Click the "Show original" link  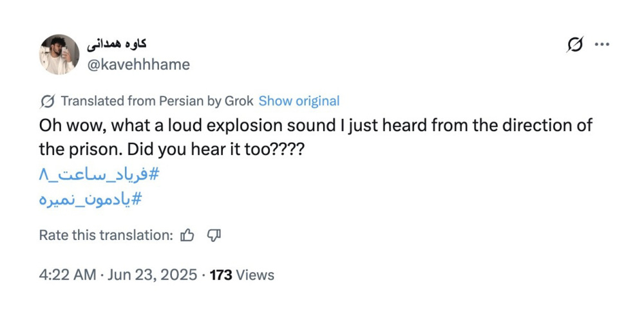[x=299, y=101]
